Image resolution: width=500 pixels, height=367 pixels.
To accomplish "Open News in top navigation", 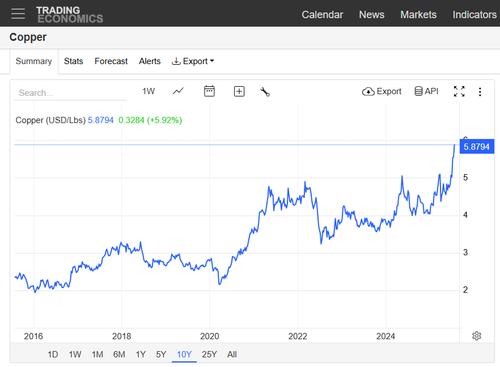I will pos(372,15).
